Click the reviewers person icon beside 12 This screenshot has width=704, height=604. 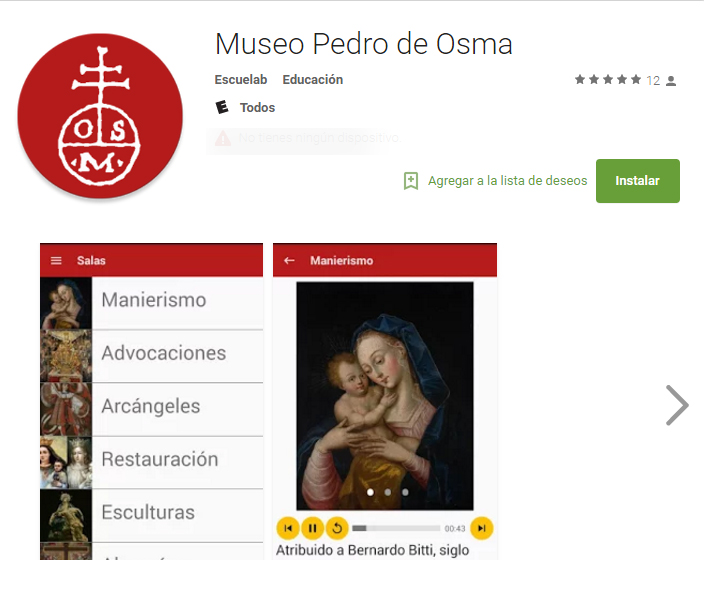[671, 81]
